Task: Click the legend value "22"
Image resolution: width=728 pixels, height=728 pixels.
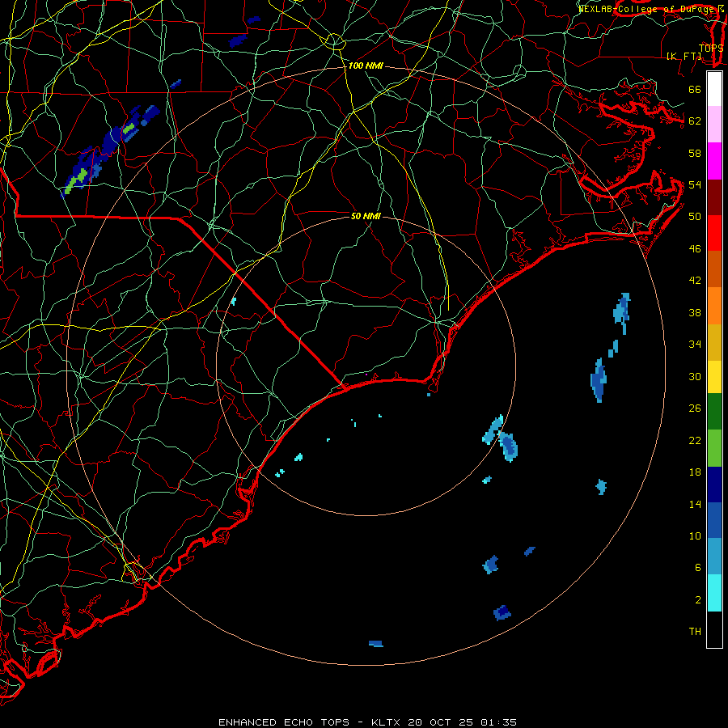Action: pos(695,440)
